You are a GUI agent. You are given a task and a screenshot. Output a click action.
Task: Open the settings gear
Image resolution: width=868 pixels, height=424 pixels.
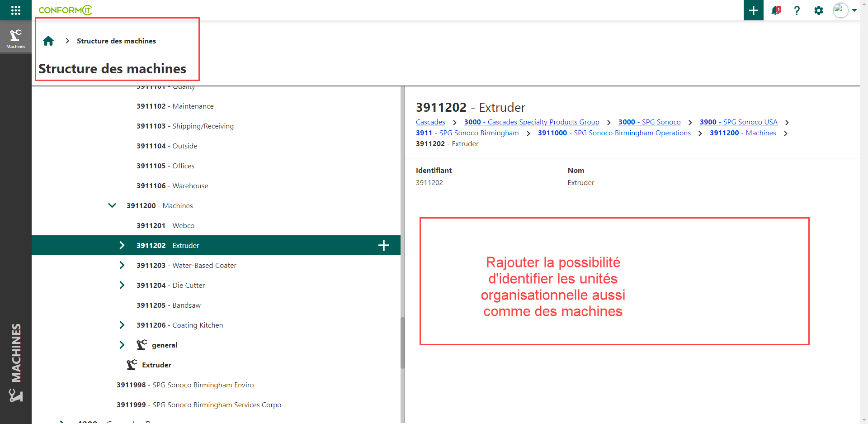click(x=819, y=10)
